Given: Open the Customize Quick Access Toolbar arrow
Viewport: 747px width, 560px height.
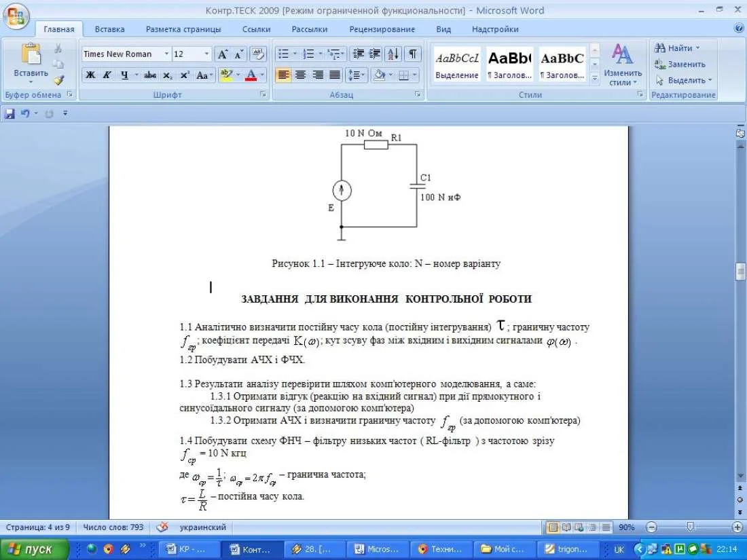Looking at the screenshot, I should (x=65, y=113).
